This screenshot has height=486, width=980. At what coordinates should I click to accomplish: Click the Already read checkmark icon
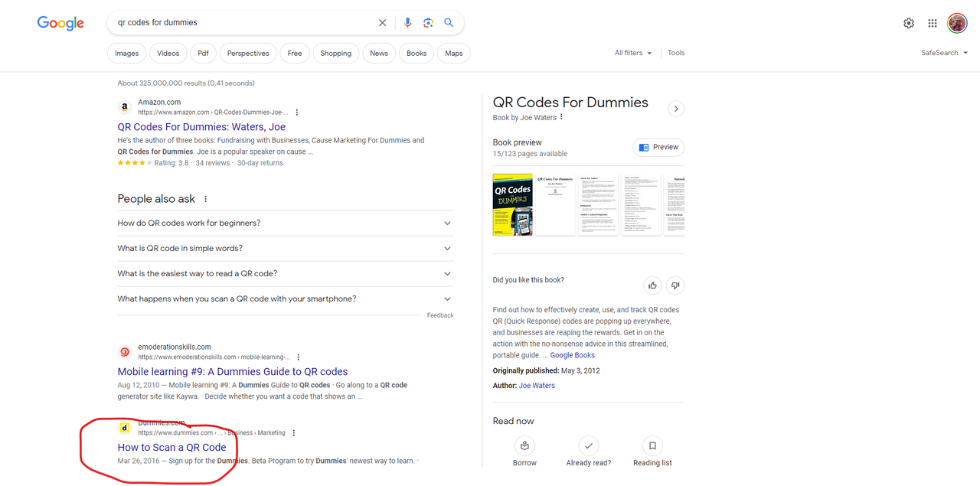coord(588,445)
